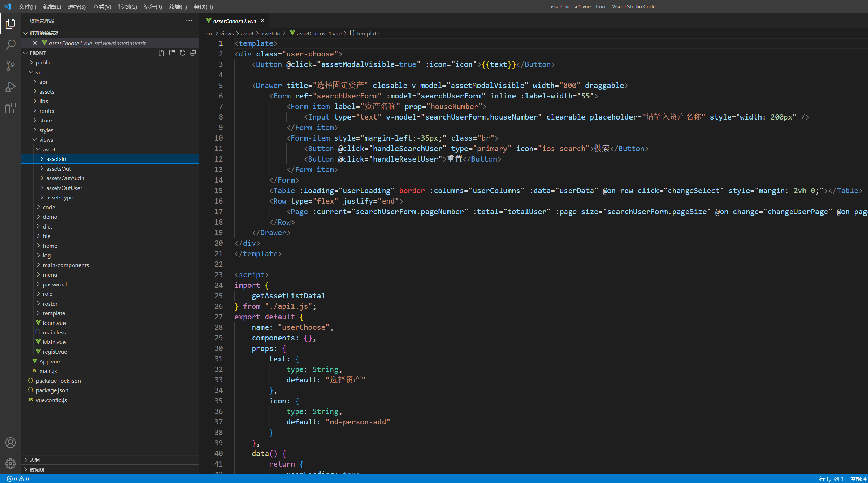Open login.vue from the file tree

(x=54, y=323)
